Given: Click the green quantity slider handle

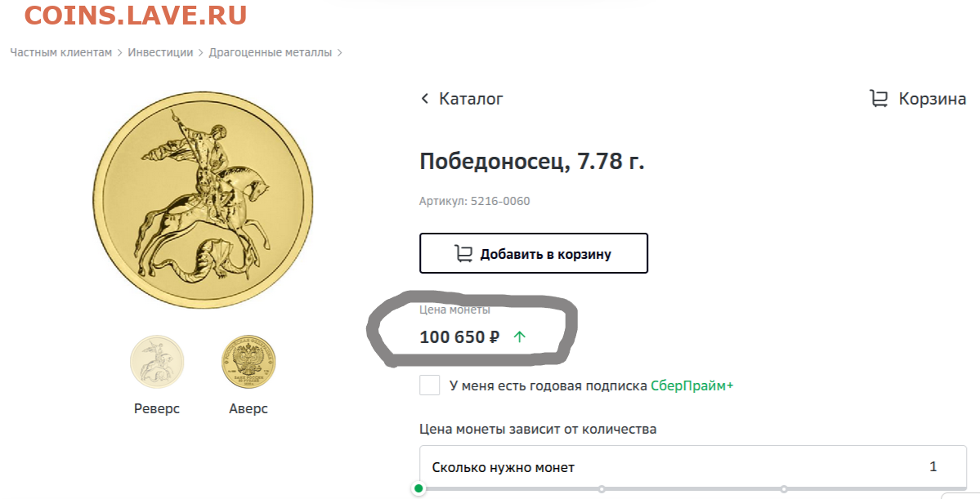Looking at the screenshot, I should pos(419,488).
